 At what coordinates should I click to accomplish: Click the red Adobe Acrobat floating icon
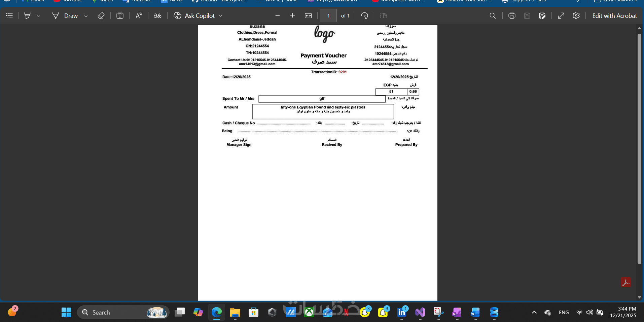tap(626, 282)
